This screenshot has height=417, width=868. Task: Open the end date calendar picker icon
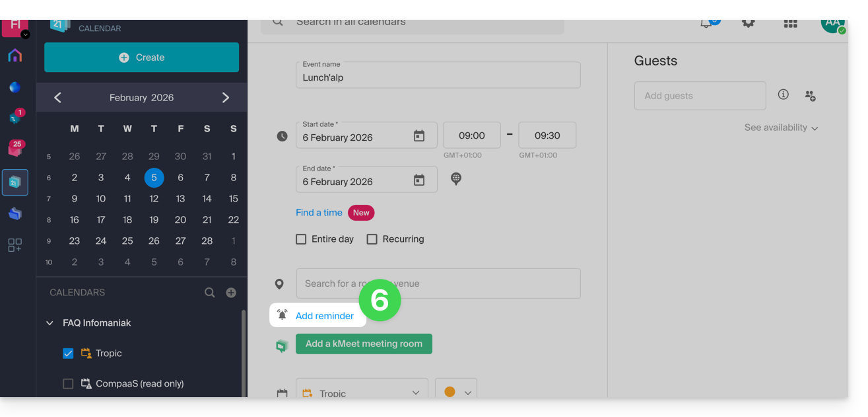pos(419,180)
